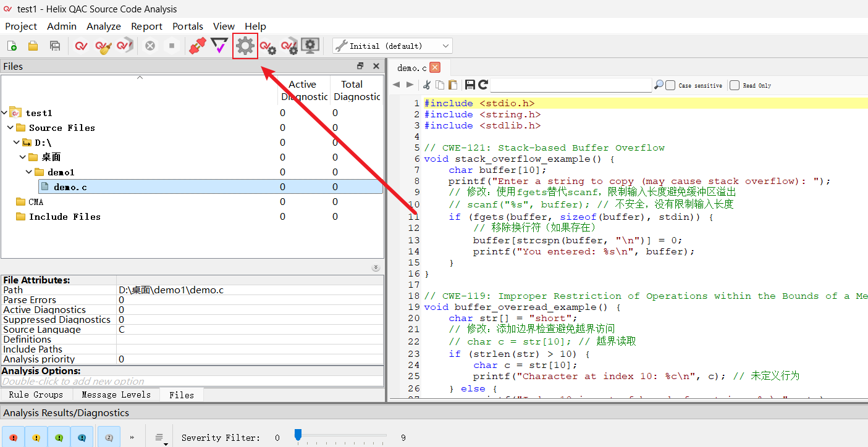The height and width of the screenshot is (447, 868).
Task: Click the clean (broom) analysis icon
Action: tap(103, 46)
